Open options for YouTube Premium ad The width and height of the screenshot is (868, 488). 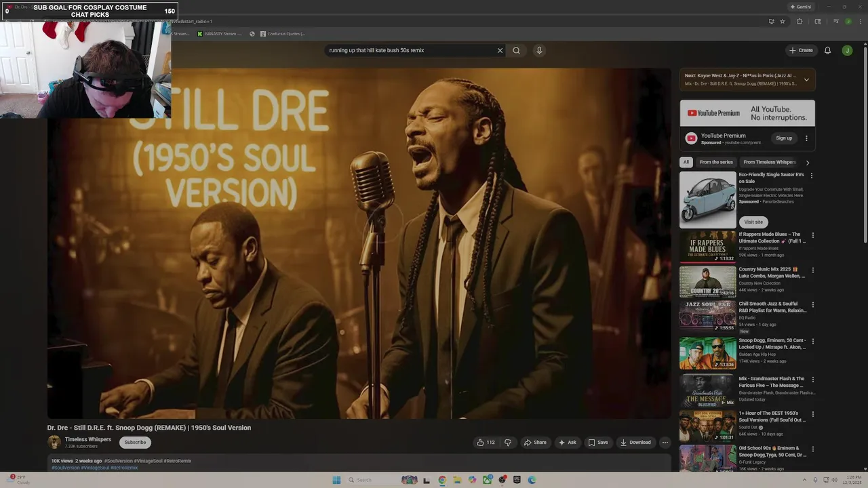pos(806,138)
